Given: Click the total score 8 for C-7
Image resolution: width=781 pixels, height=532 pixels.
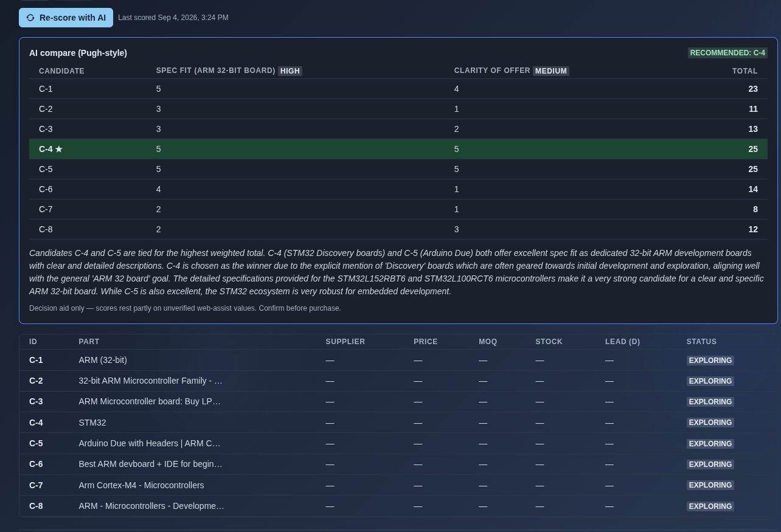Looking at the screenshot, I should [x=755, y=209].
